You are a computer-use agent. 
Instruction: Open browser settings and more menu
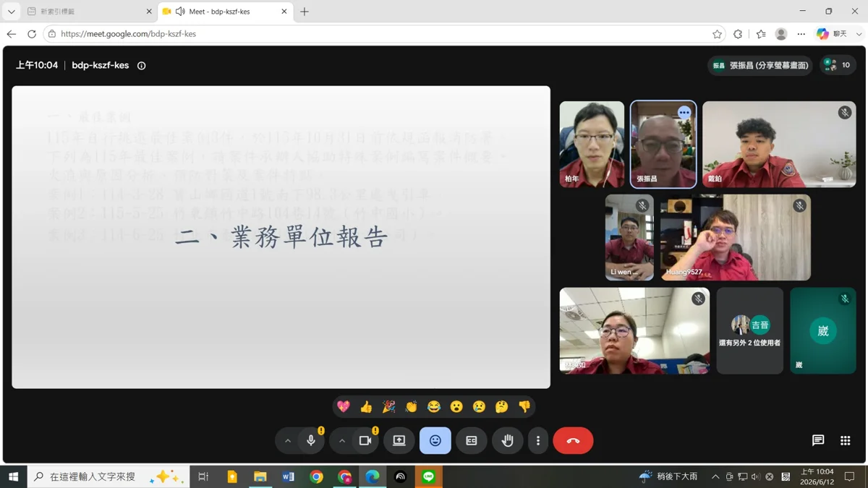point(801,34)
